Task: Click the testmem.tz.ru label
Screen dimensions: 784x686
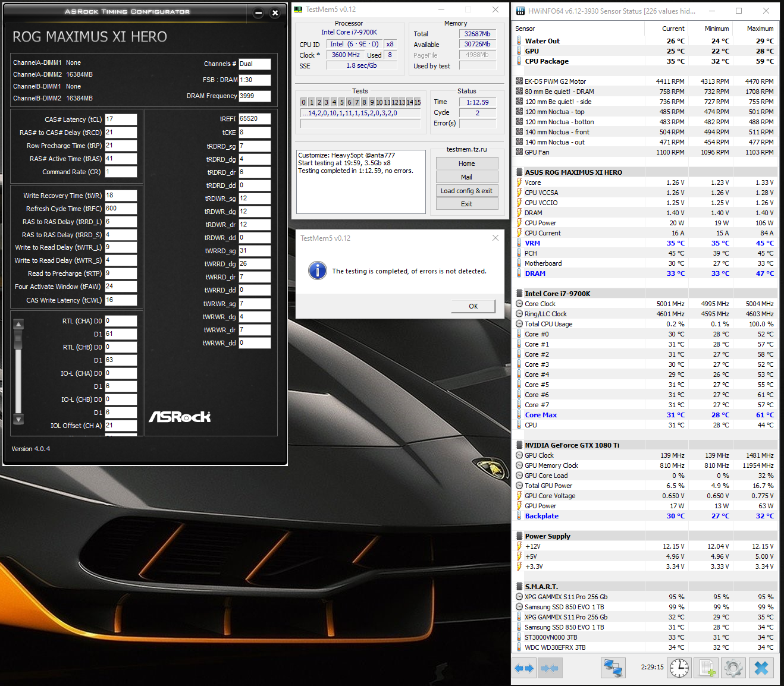Action: click(x=466, y=149)
